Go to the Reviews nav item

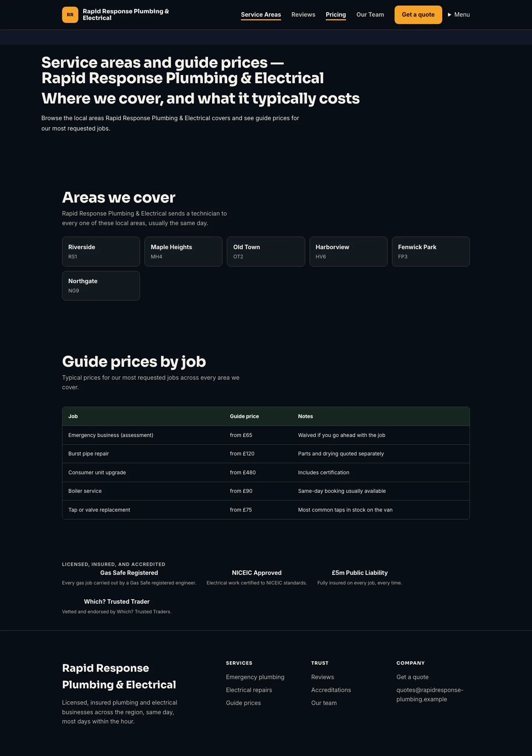click(x=303, y=15)
